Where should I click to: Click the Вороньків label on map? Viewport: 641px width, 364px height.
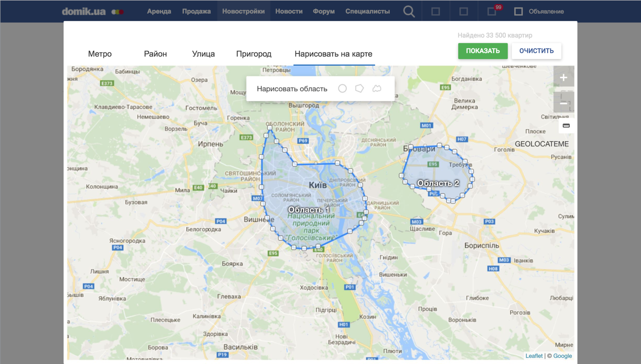pos(462,320)
